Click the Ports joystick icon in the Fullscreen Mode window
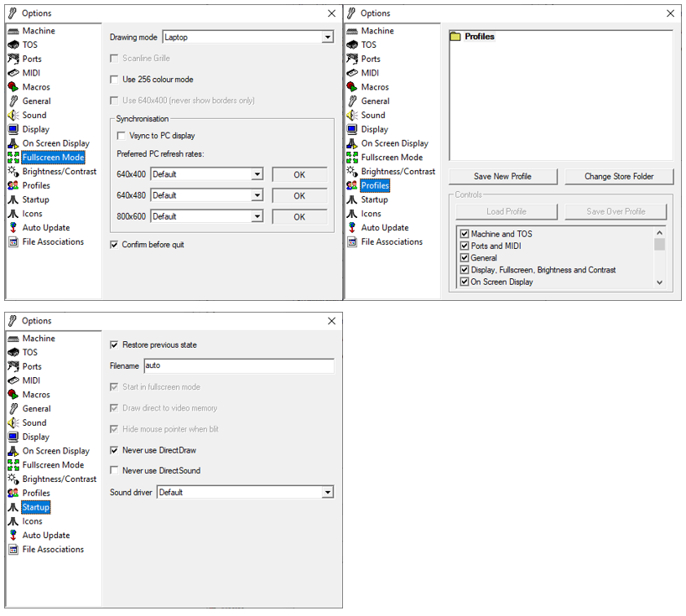The image size is (686, 616). pos(13,59)
